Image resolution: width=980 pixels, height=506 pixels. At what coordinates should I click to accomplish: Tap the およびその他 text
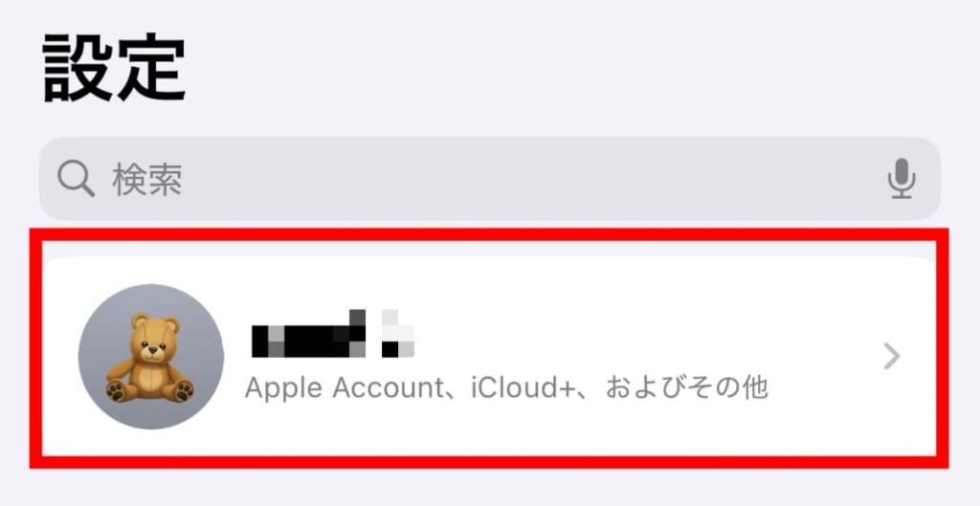click(686, 388)
